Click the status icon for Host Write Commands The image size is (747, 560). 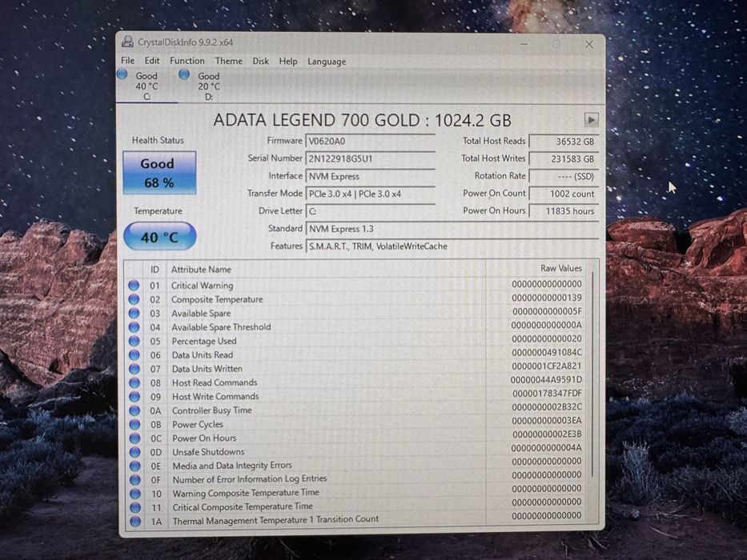pos(135,396)
